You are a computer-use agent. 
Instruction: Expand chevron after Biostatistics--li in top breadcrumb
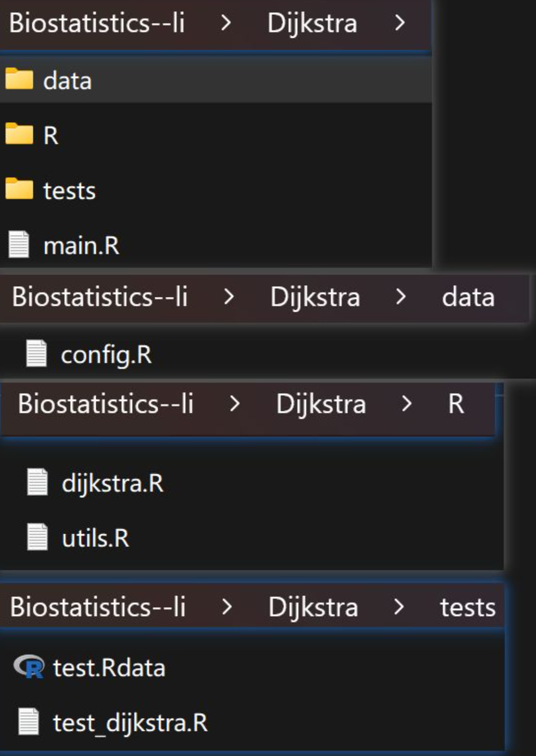[226, 23]
